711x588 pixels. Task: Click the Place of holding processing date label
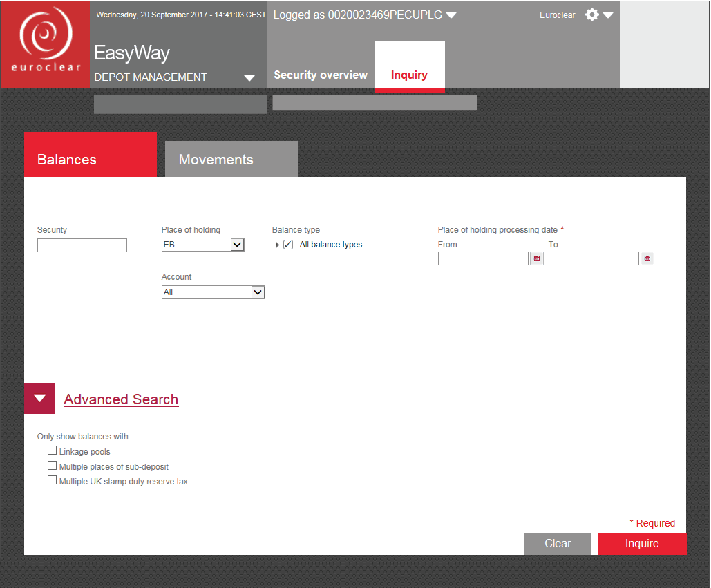coord(497,230)
